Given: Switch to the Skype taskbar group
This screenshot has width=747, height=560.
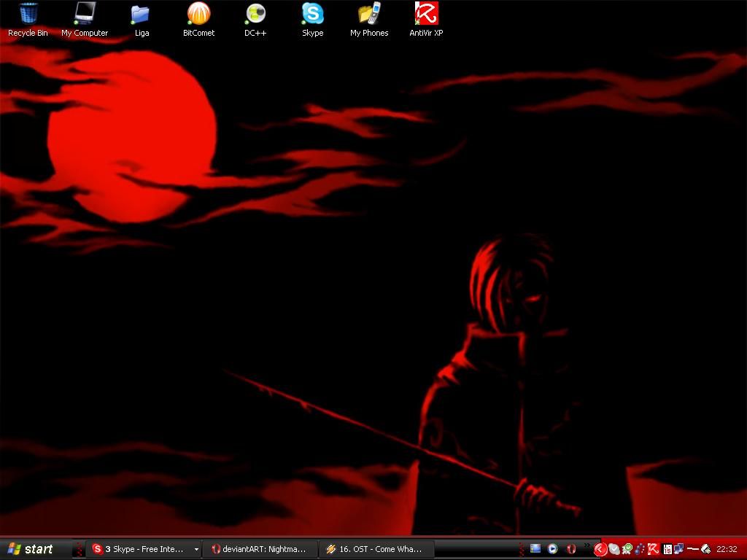Looking at the screenshot, I should [x=144, y=549].
